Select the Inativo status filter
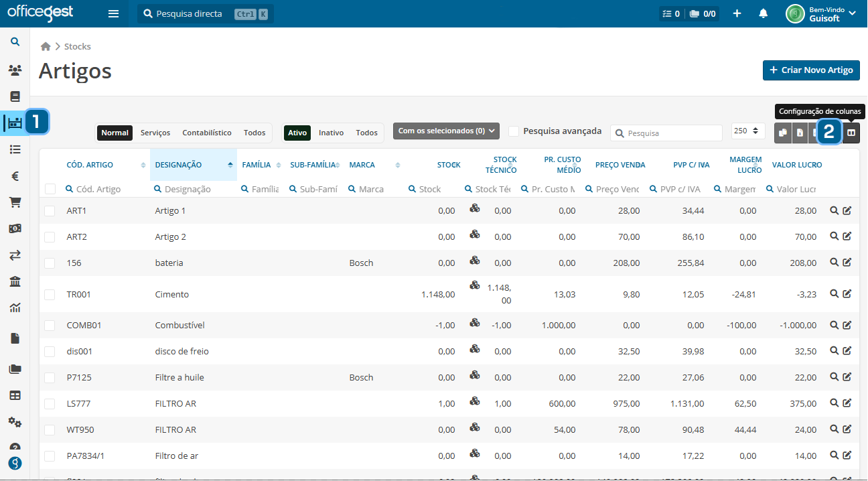This screenshot has height=481, width=868. [331, 133]
